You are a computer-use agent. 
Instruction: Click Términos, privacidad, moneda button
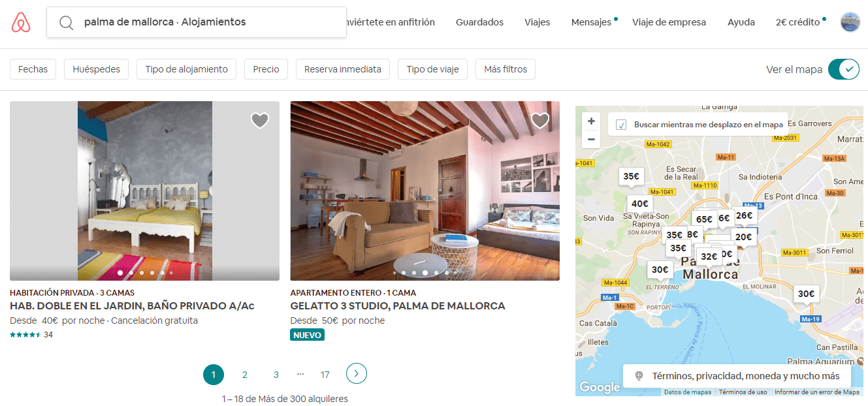[737, 376]
